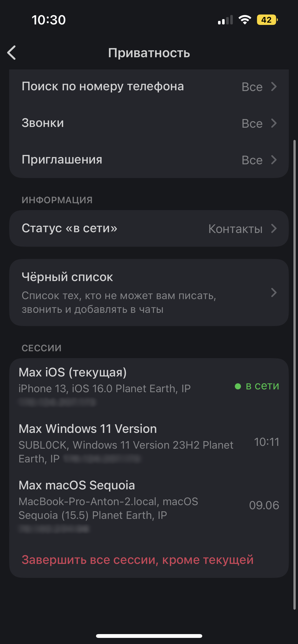Open phone number search privacy chevron
Image resolution: width=298 pixels, height=644 pixels.
[x=274, y=87]
